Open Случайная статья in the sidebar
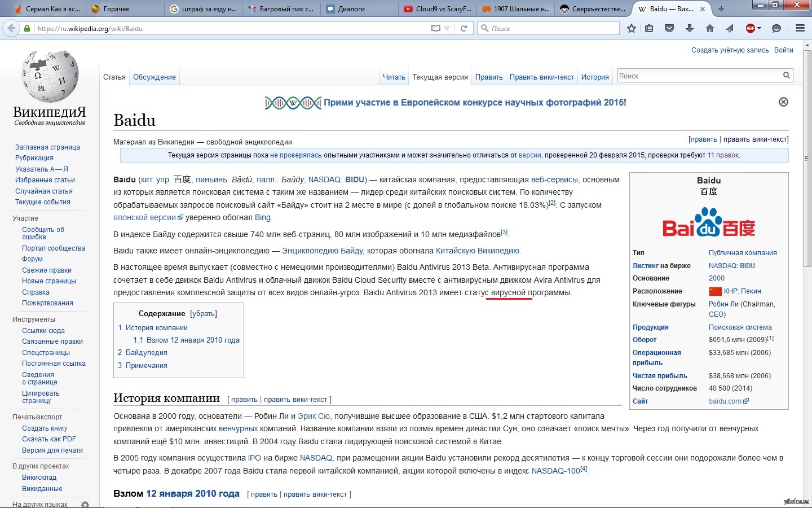The height and width of the screenshot is (508, 812). click(44, 191)
